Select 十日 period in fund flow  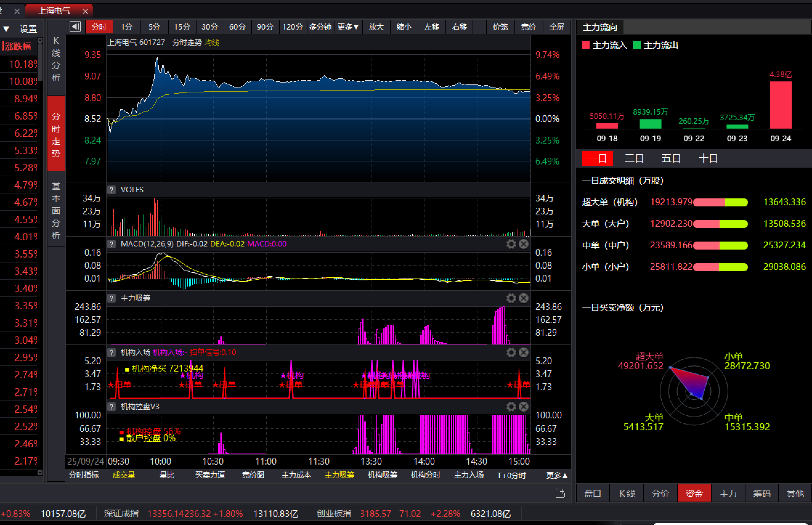(x=708, y=159)
